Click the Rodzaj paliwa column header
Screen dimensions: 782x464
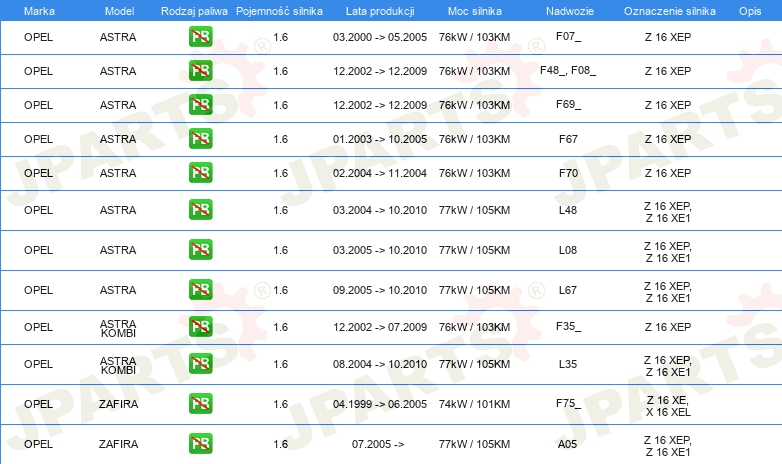(194, 11)
